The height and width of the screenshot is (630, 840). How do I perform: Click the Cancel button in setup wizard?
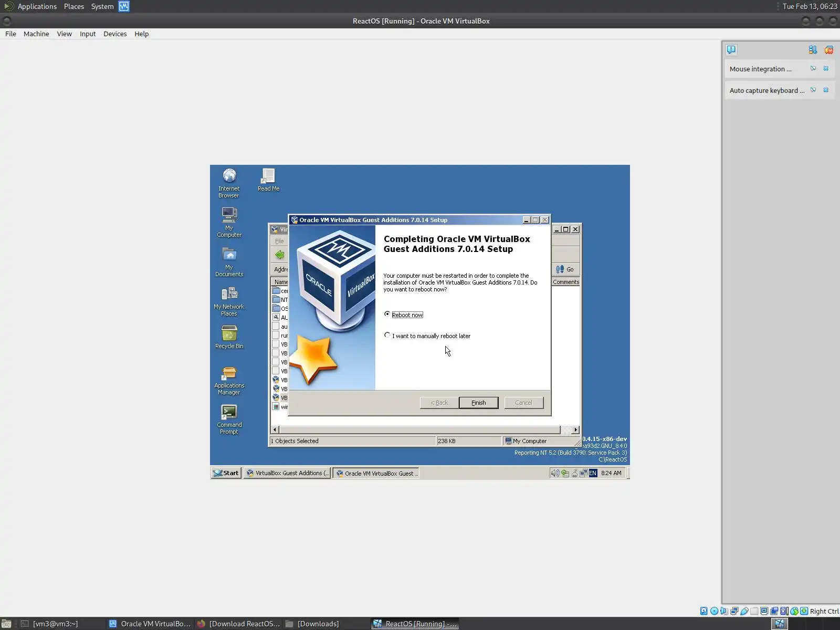[x=523, y=403]
